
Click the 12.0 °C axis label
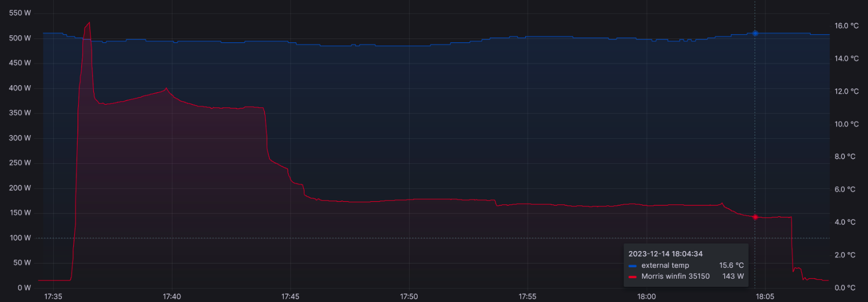click(x=846, y=91)
